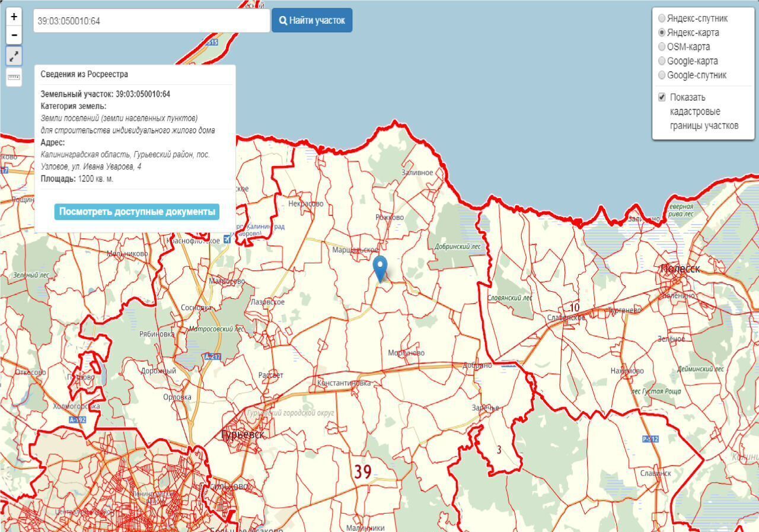This screenshot has height=532, width=759.
Task: Click the Славянский лес label
Action: [509, 298]
